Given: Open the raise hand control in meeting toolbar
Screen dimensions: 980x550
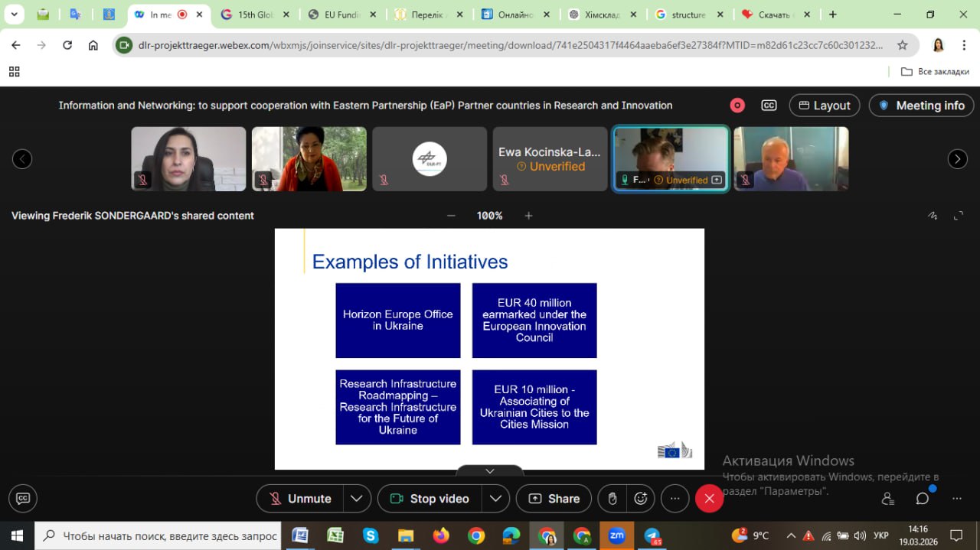Looking at the screenshot, I should [x=612, y=499].
